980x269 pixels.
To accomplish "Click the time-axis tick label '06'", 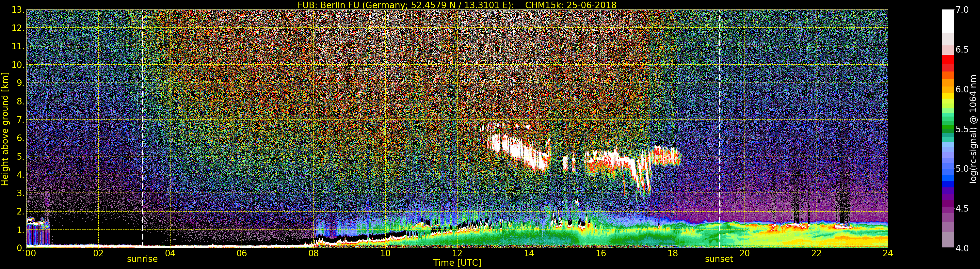I will [x=242, y=253].
